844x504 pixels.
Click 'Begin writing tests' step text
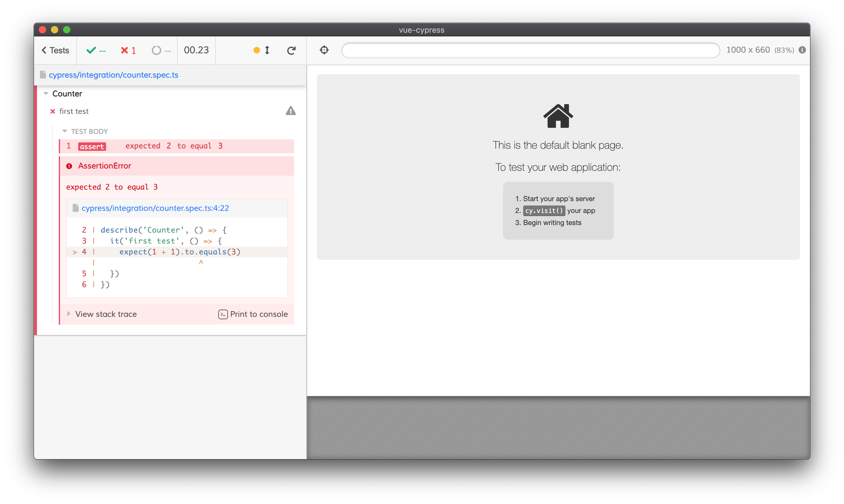pos(552,222)
